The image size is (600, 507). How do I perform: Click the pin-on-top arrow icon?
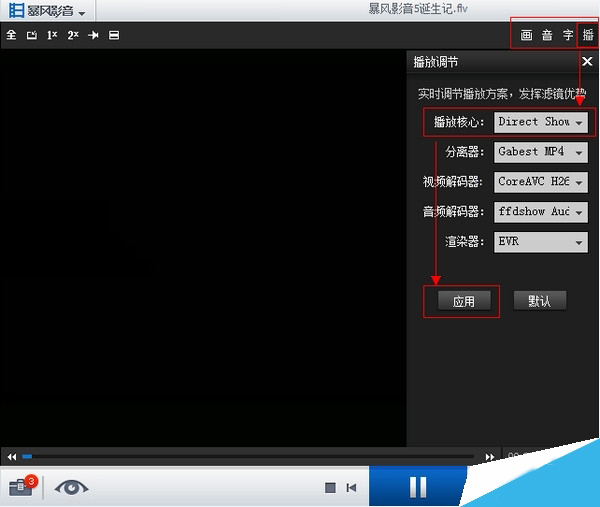(x=93, y=35)
